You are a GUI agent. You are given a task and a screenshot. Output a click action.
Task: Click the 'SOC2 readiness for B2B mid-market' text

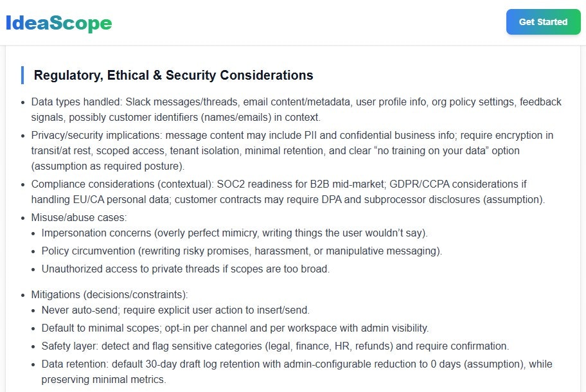pyautogui.click(x=301, y=184)
